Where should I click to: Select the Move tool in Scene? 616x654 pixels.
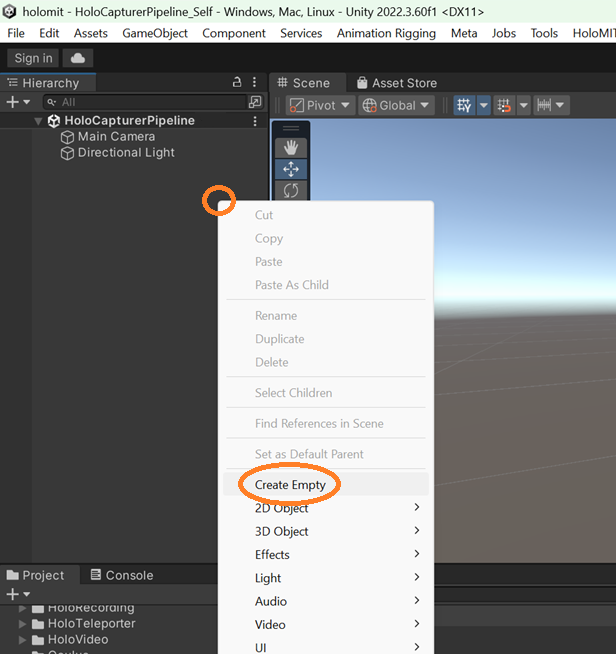291,169
